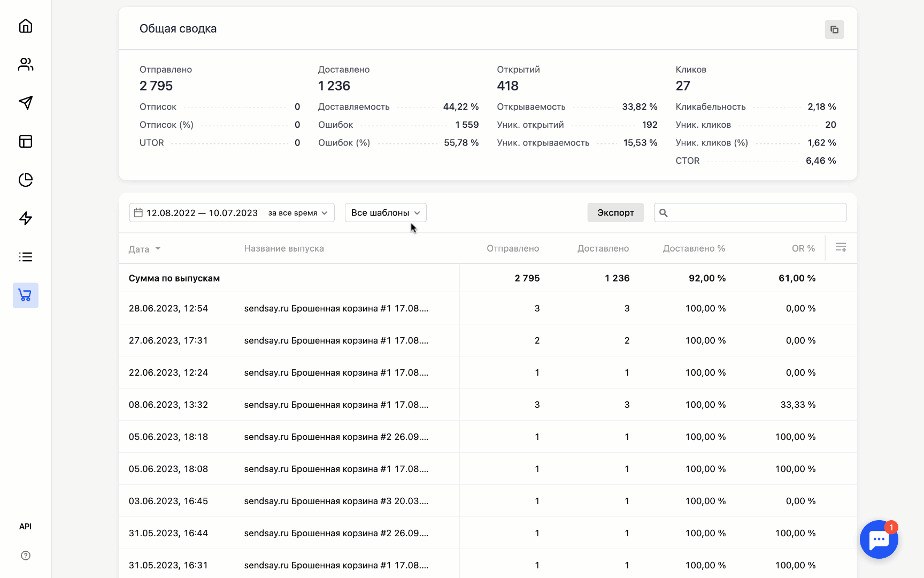Open release 'sendsay.ru Брошенная корзина #2 26.09'

click(336, 437)
